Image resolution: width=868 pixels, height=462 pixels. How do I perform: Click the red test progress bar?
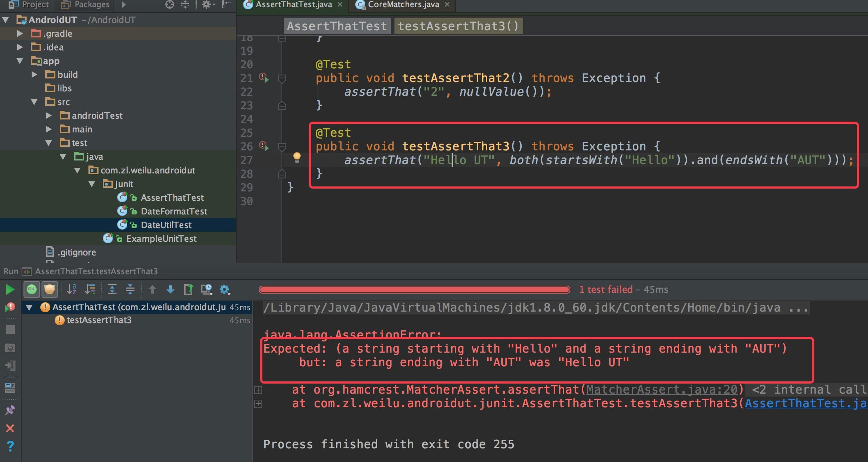pyautogui.click(x=414, y=290)
